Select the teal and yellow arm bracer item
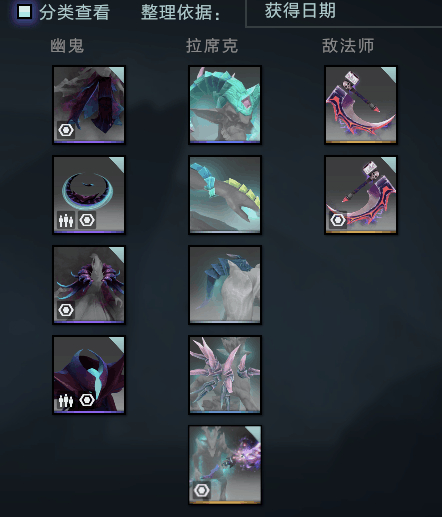This screenshot has width=442, height=517. point(225,195)
